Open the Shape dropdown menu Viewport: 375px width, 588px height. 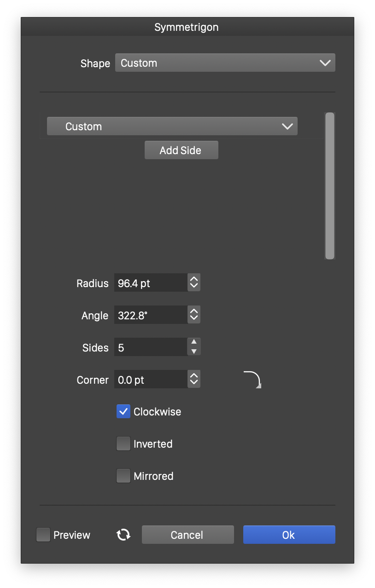point(225,63)
